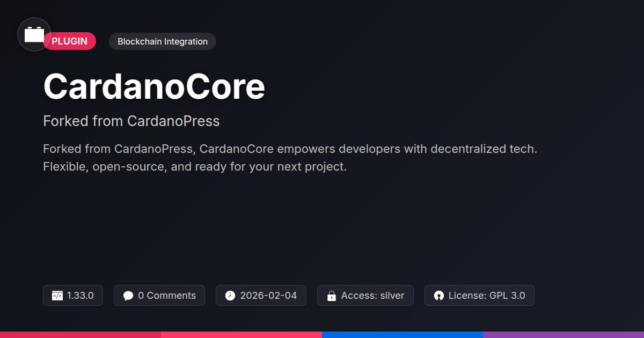Click the Forked from CardanoPress subtitle

(x=131, y=121)
